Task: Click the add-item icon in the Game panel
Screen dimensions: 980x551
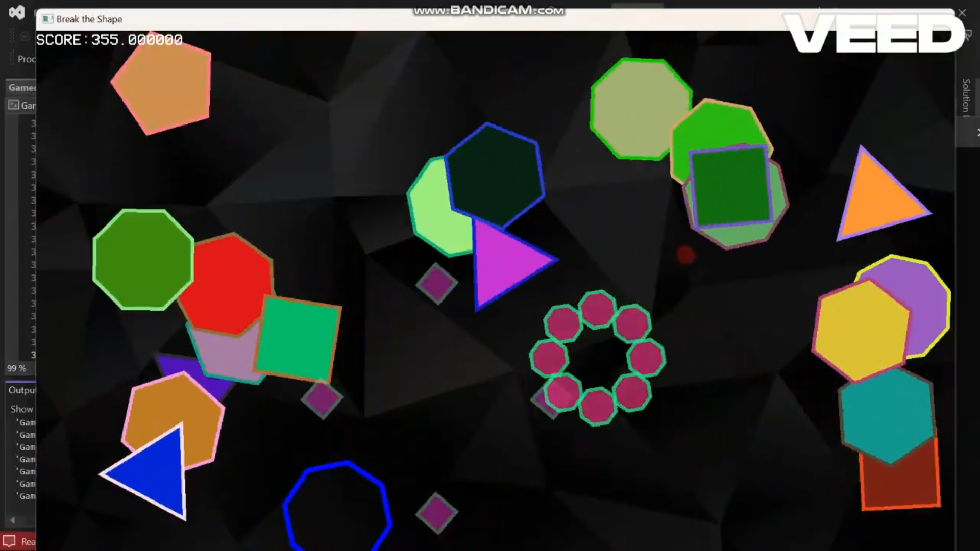Action: [12, 105]
